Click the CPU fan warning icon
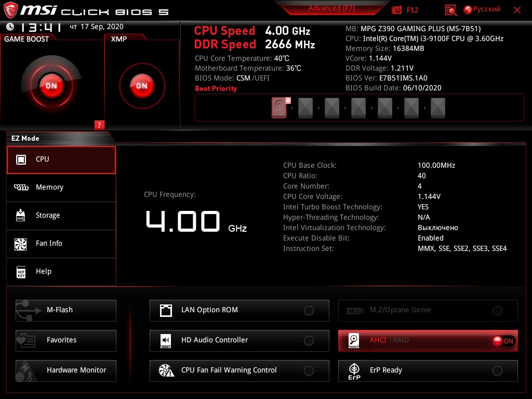The width and height of the screenshot is (532, 399). [166, 370]
